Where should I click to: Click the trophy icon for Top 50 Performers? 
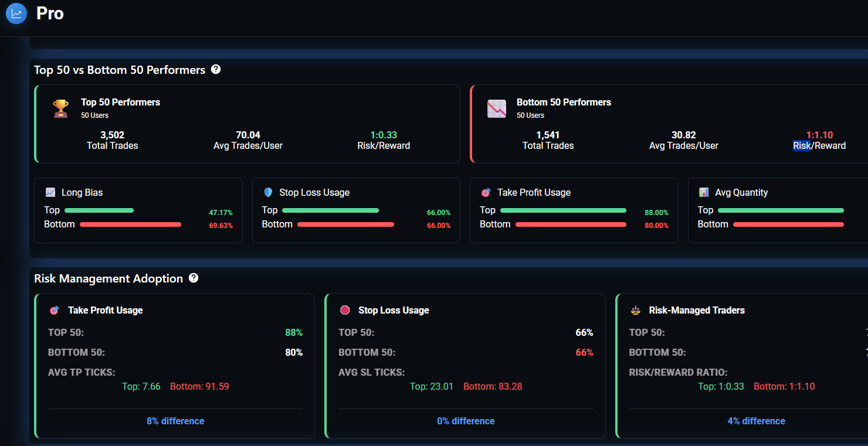pyautogui.click(x=61, y=108)
